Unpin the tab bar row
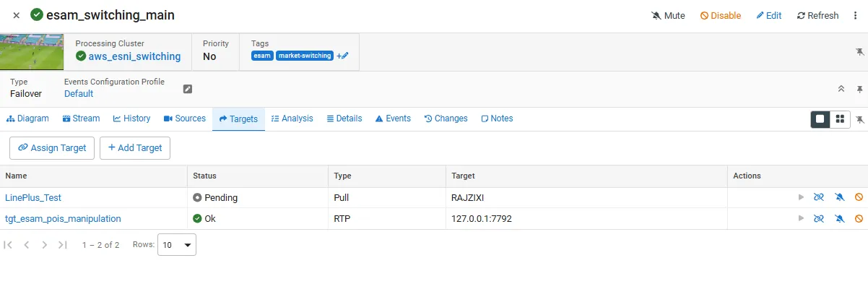This screenshot has width=868, height=297. pyautogui.click(x=859, y=119)
